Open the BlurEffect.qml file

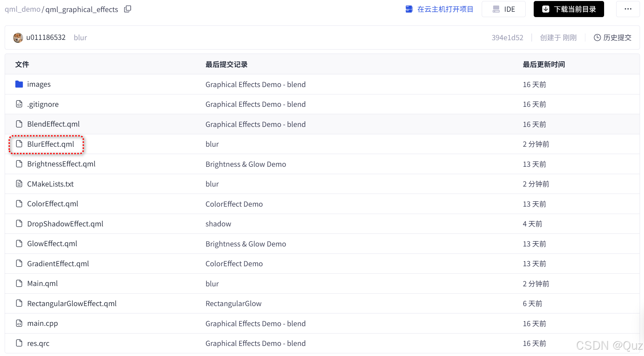click(x=51, y=144)
